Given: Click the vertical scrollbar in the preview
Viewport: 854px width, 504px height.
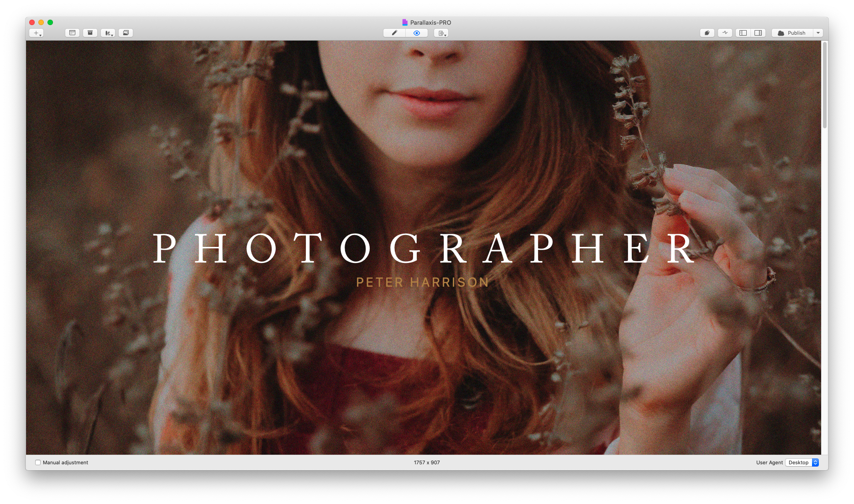Looking at the screenshot, I should 824,85.
